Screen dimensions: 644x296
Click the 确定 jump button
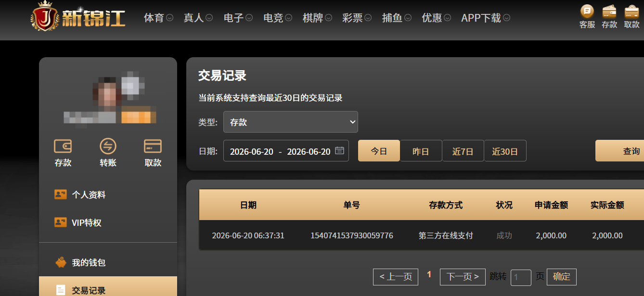561,277
